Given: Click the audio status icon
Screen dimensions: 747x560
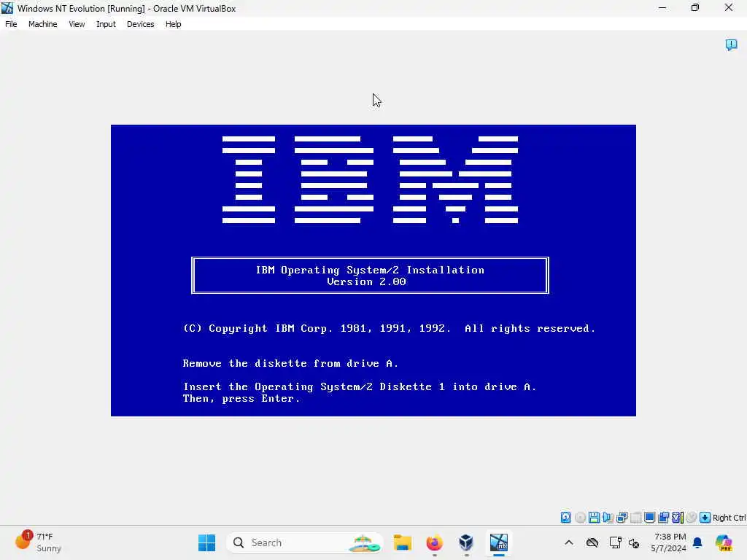Looking at the screenshot, I should click(x=608, y=517).
